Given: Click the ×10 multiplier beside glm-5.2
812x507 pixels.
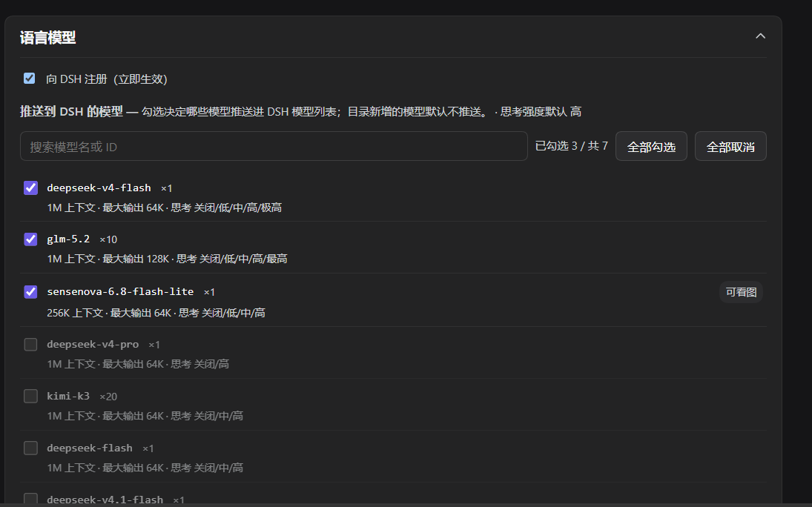Looking at the screenshot, I should (108, 239).
